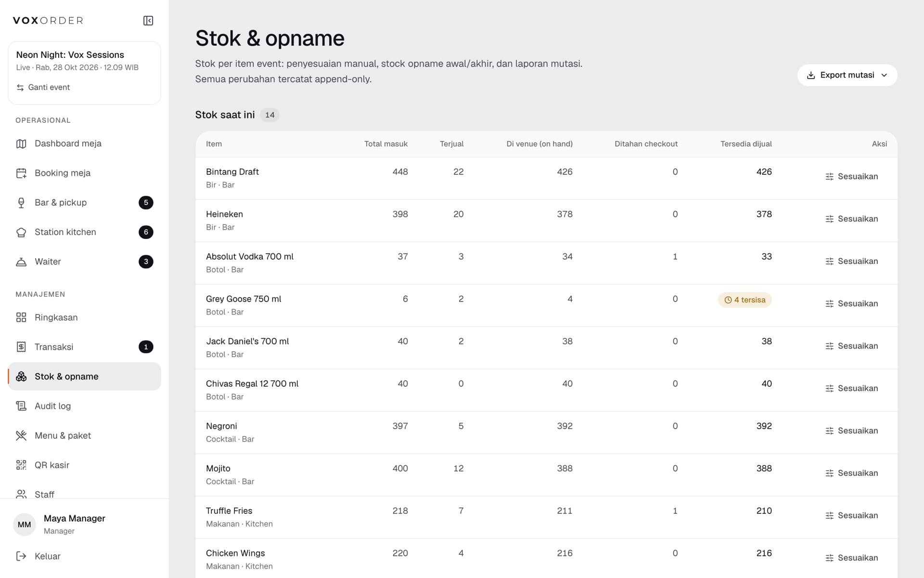Image resolution: width=924 pixels, height=578 pixels.
Task: Click the Stok saat ini count badge 14
Action: [x=269, y=115]
